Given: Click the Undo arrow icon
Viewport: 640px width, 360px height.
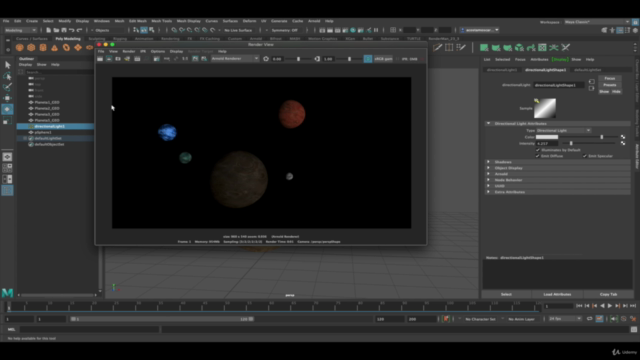Looking at the screenshot, I should pos(71,30).
